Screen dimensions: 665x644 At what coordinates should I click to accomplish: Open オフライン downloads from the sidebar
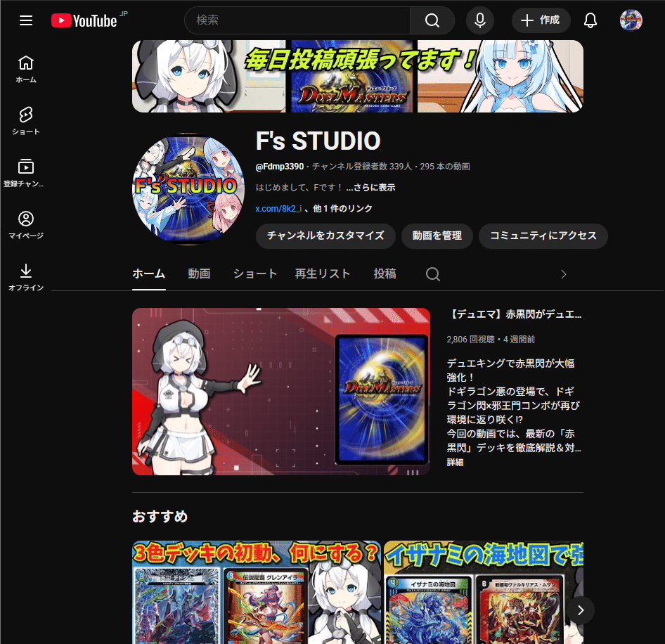click(x=25, y=276)
